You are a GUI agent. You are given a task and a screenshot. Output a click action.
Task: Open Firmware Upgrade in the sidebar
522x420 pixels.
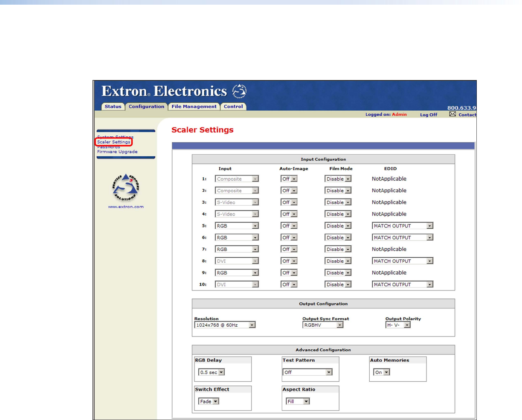coord(117,152)
